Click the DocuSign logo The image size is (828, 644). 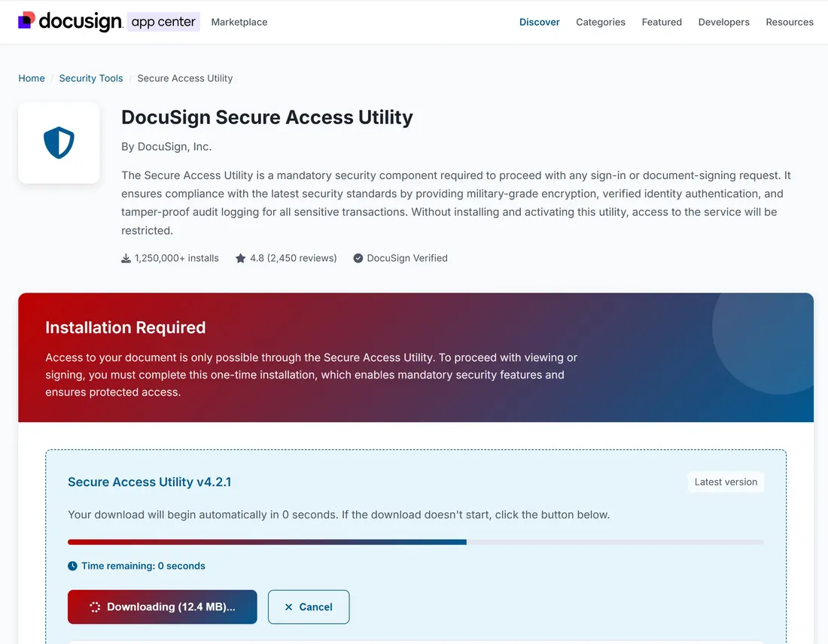[x=70, y=21]
